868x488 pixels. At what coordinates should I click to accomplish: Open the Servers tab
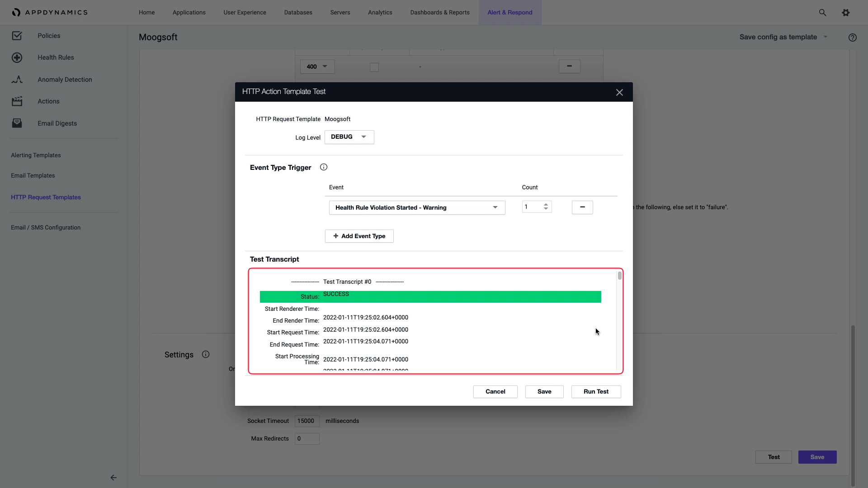(x=340, y=13)
